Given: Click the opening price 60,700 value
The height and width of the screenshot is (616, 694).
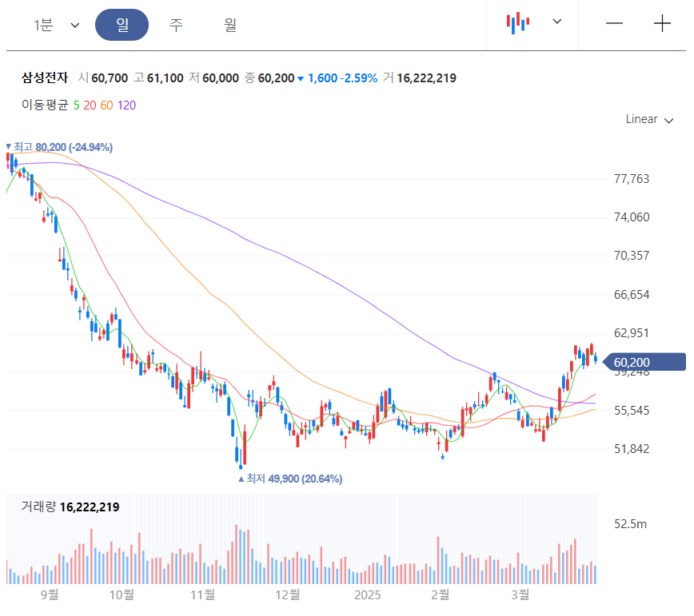Looking at the screenshot, I should tap(110, 78).
